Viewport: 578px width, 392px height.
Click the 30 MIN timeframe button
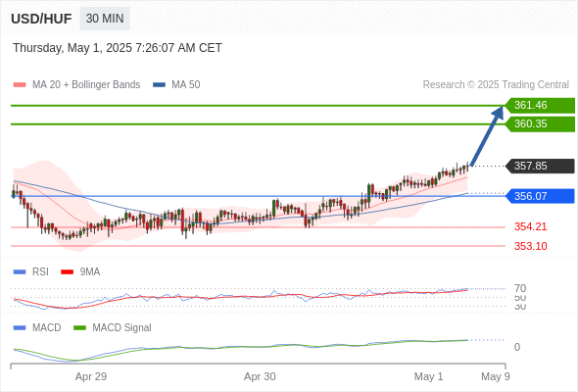[105, 19]
